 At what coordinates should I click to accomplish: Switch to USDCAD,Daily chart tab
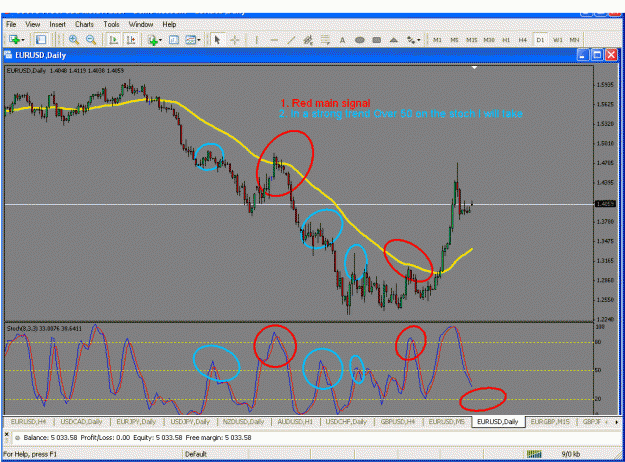(x=81, y=421)
